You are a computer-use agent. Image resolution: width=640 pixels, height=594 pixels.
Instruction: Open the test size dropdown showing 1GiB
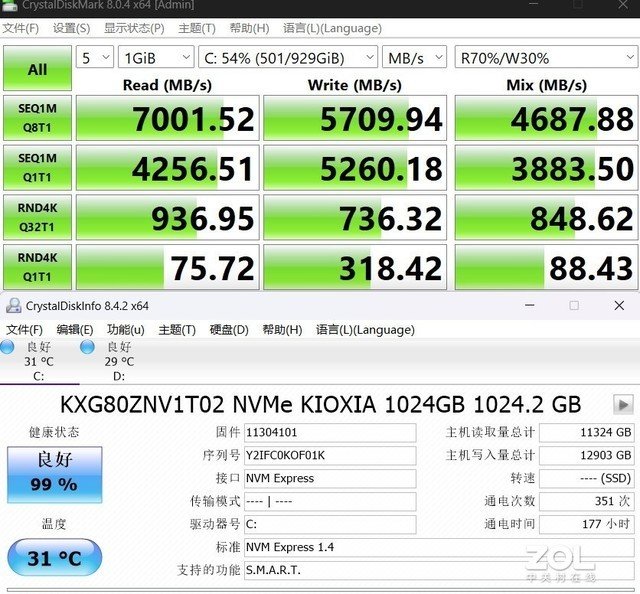(156, 58)
